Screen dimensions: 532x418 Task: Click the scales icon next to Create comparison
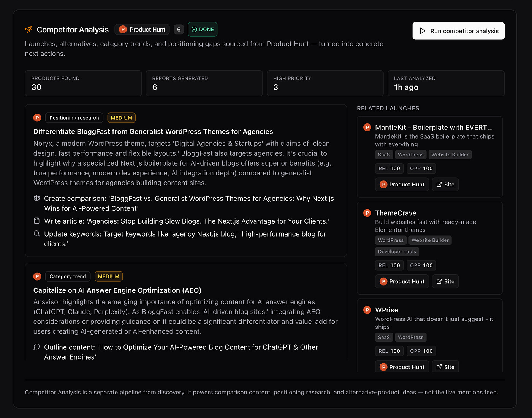click(36, 198)
